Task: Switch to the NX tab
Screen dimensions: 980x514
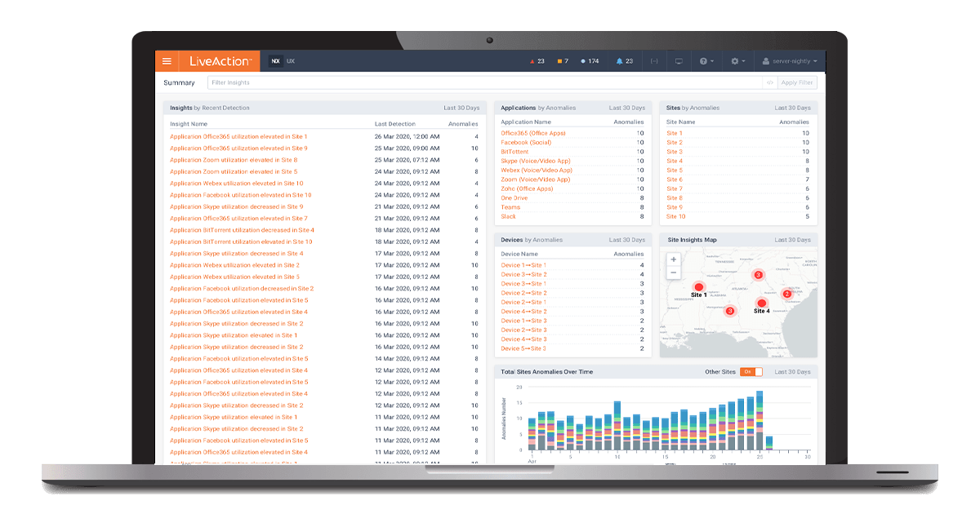Action: point(275,61)
